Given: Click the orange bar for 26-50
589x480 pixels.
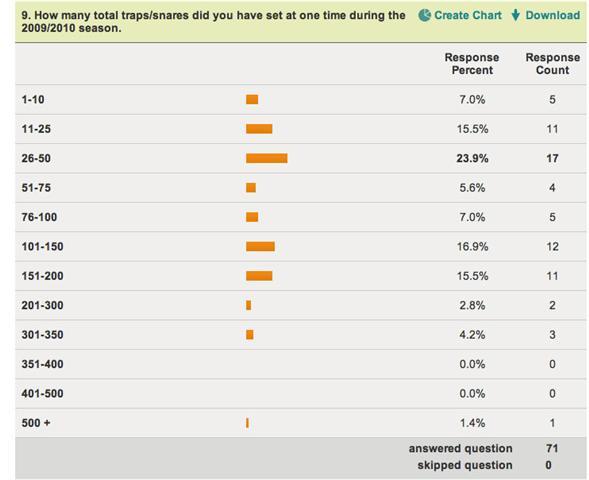Looking at the screenshot, I should (x=267, y=158).
